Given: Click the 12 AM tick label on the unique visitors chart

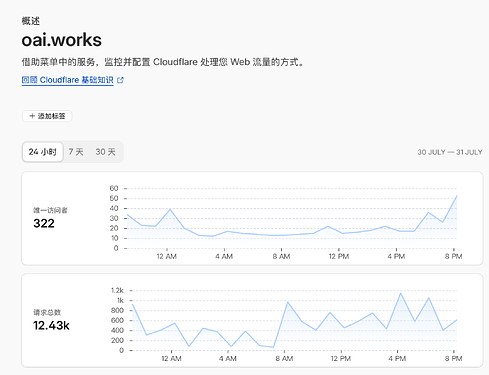Looking at the screenshot, I should [x=167, y=256].
